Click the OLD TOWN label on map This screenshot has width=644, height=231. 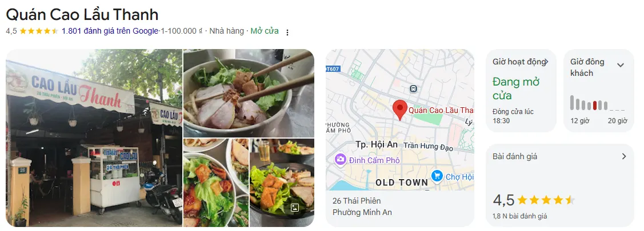pos(402,183)
